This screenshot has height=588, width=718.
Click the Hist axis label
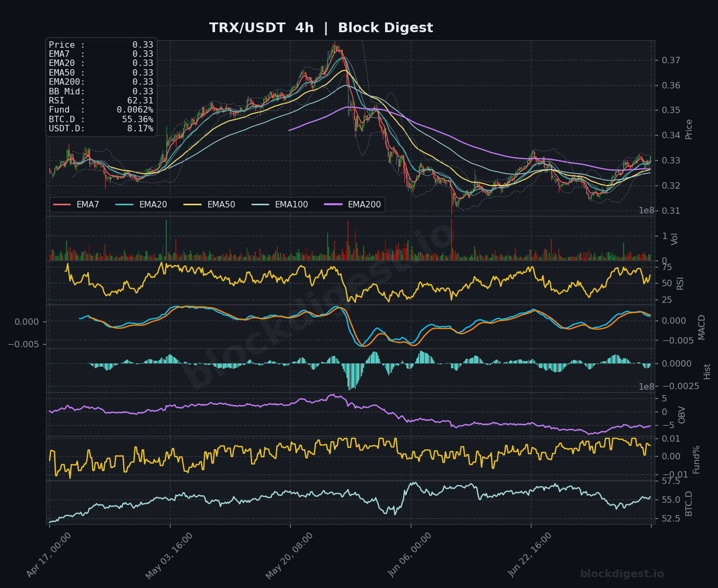tap(707, 371)
